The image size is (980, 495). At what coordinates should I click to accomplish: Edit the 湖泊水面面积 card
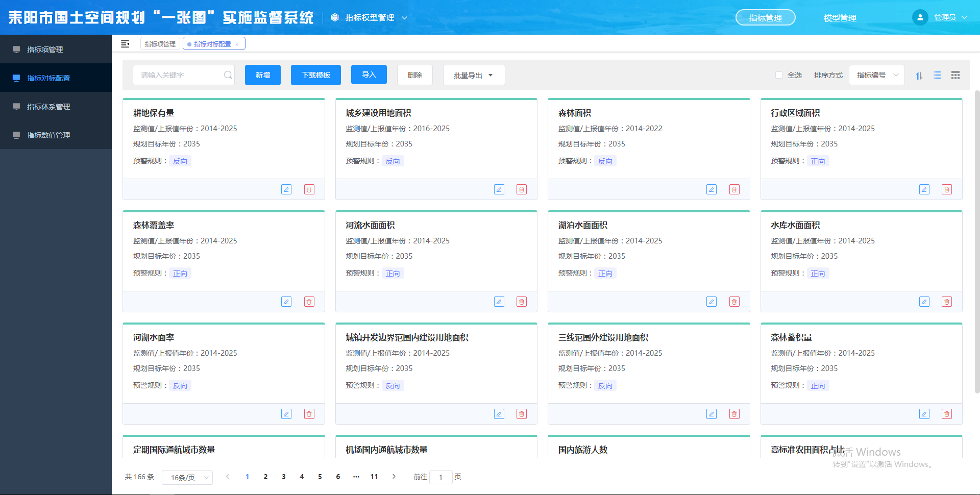pos(712,302)
